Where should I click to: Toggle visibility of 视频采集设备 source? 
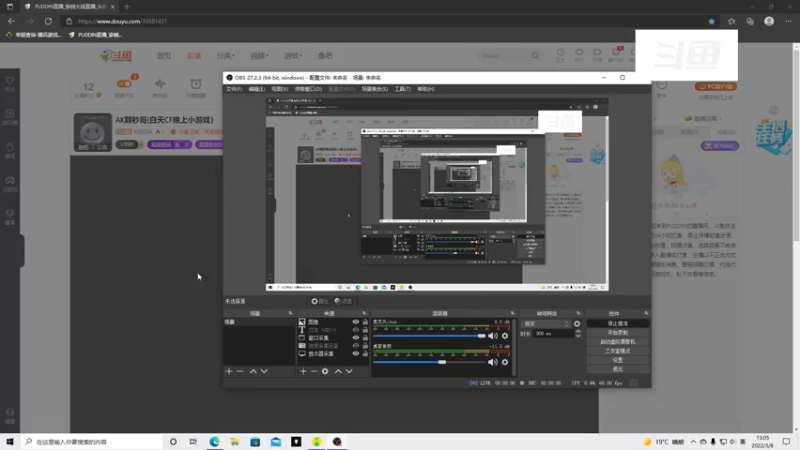[x=356, y=346]
